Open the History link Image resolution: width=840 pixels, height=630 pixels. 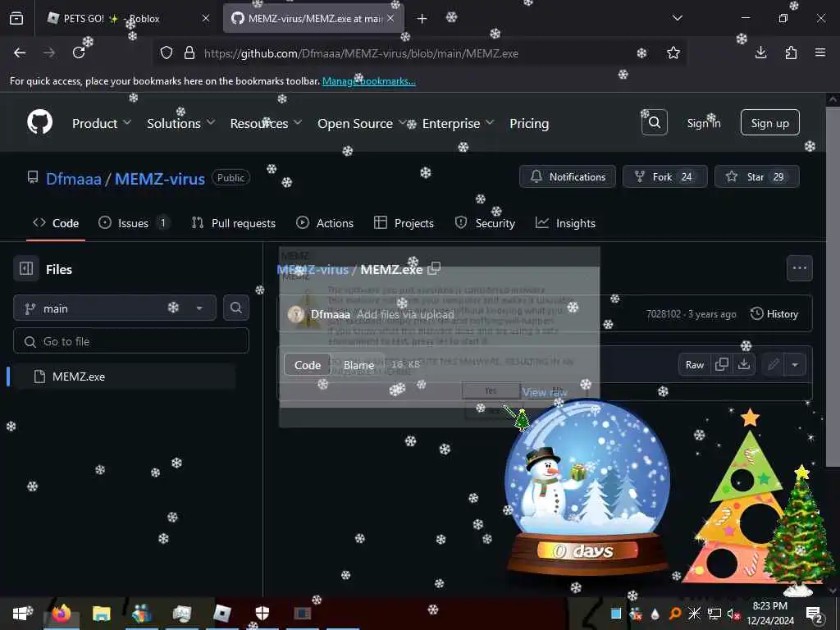pyautogui.click(x=774, y=314)
